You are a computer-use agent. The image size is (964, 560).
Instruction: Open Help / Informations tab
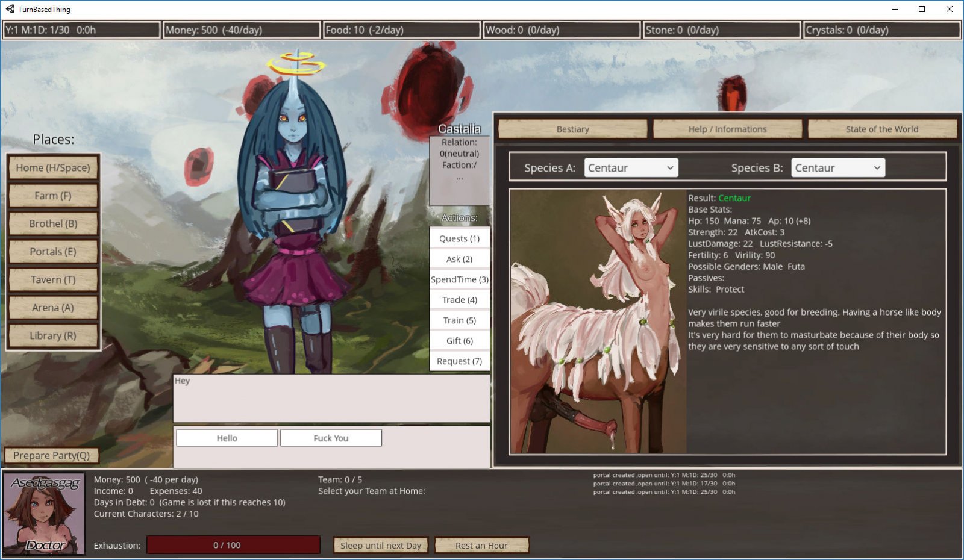pos(727,129)
